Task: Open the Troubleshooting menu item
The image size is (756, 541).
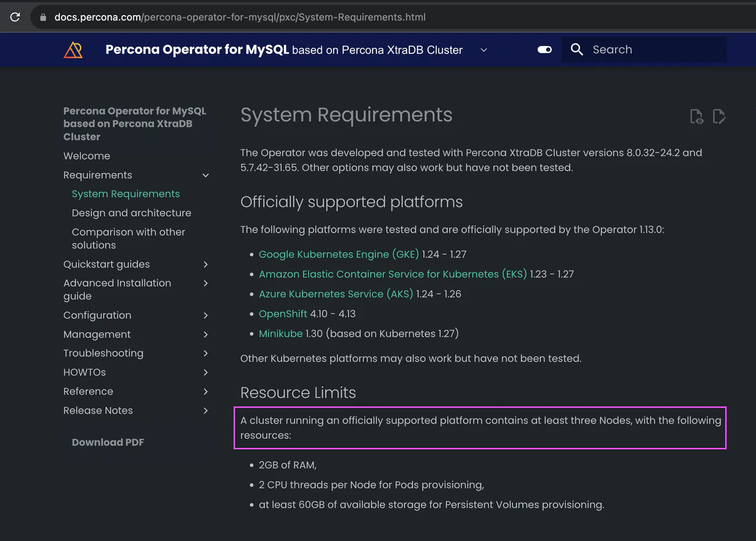Action: (103, 353)
